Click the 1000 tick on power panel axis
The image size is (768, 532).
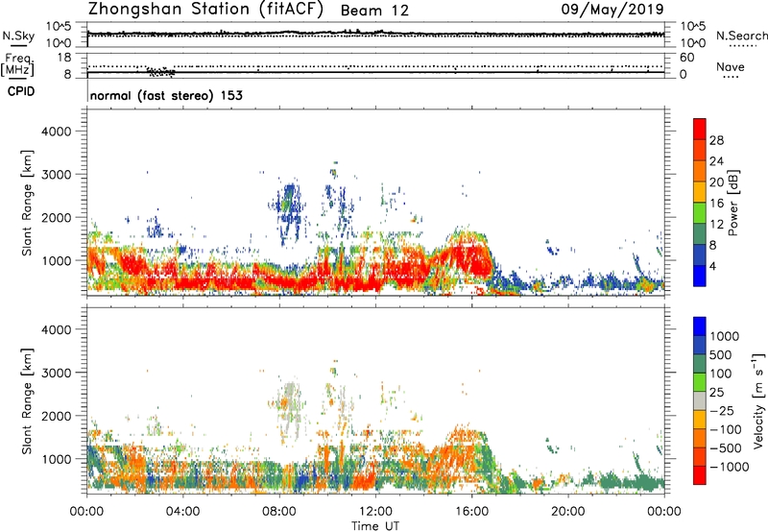pos(57,260)
